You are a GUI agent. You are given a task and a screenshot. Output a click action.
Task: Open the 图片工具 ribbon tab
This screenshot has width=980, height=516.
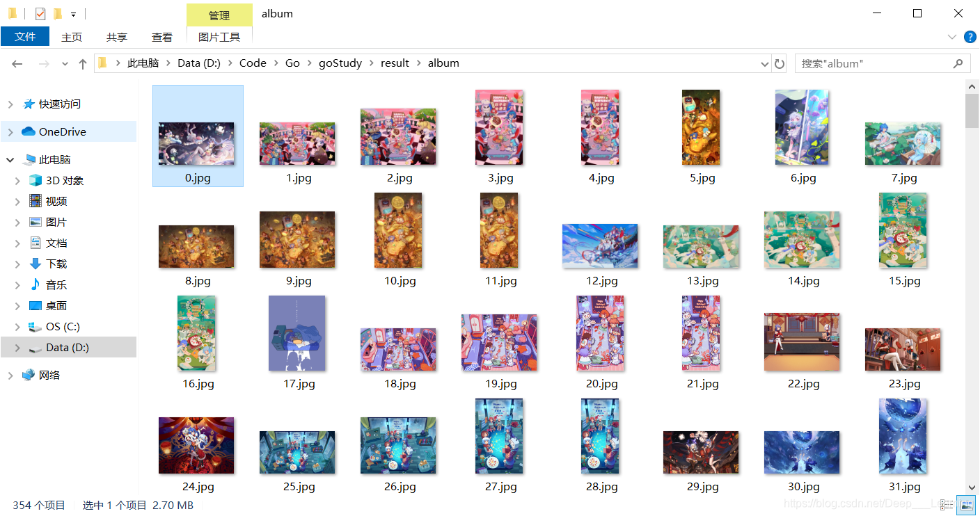click(219, 37)
